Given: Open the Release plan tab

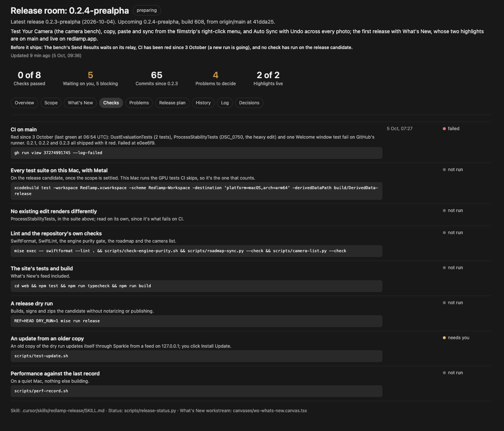Looking at the screenshot, I should tap(172, 103).
